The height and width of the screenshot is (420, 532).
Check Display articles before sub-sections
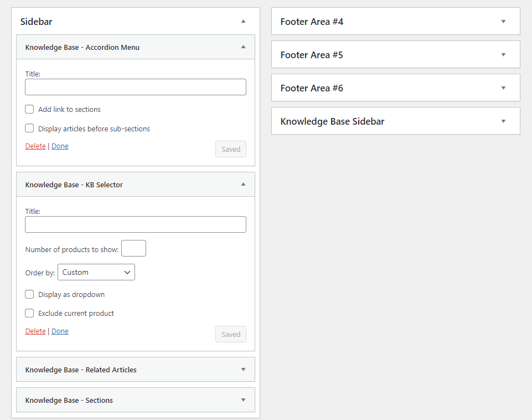click(x=30, y=129)
